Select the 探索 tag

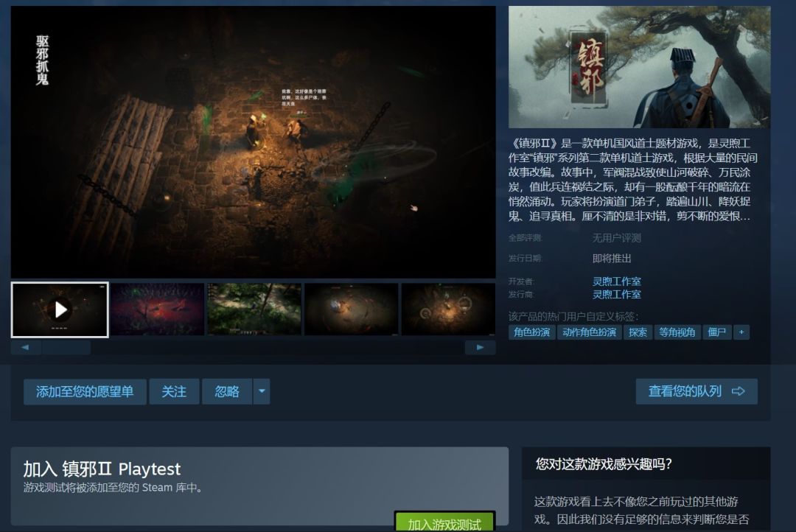click(x=638, y=332)
